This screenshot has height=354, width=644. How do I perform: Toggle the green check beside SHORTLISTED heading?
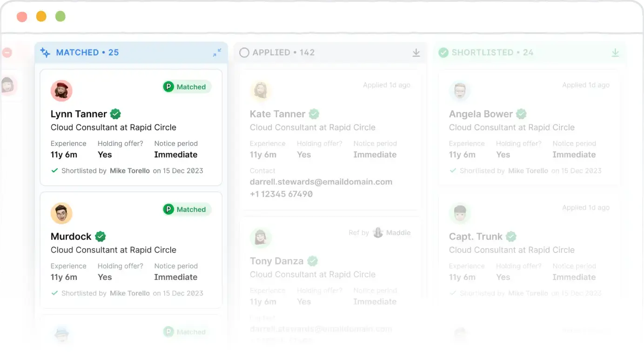coord(443,53)
